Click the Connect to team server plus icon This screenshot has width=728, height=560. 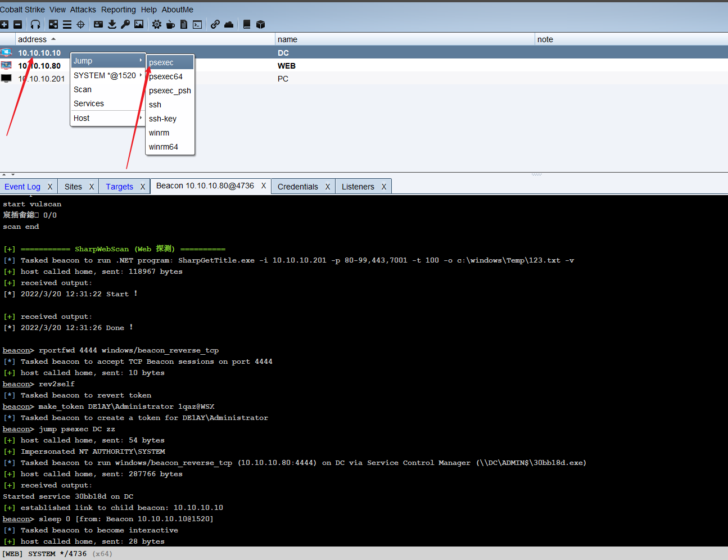[x=4, y=24]
